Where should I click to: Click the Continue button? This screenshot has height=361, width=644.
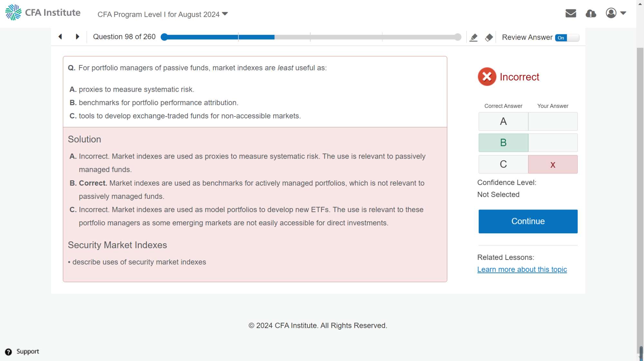pos(528,221)
